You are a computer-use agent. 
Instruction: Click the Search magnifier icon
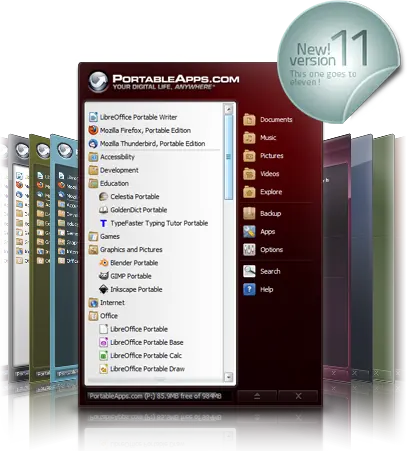point(249,271)
